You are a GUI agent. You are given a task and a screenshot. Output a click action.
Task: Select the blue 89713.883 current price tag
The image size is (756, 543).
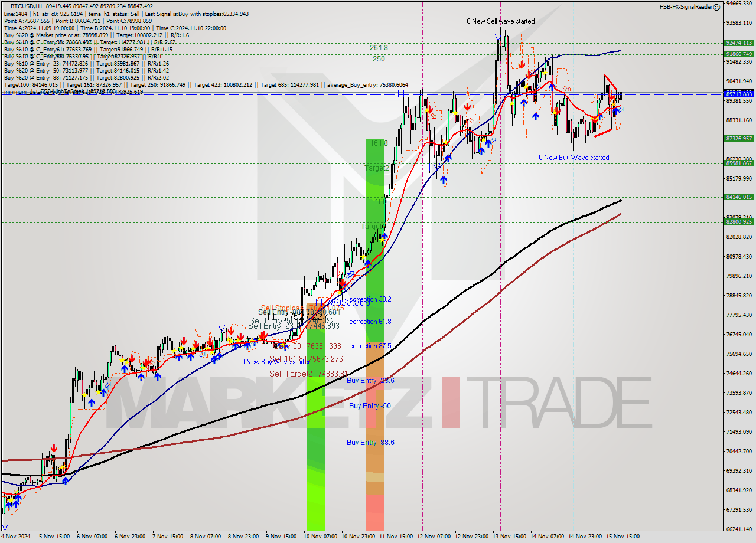pos(739,94)
